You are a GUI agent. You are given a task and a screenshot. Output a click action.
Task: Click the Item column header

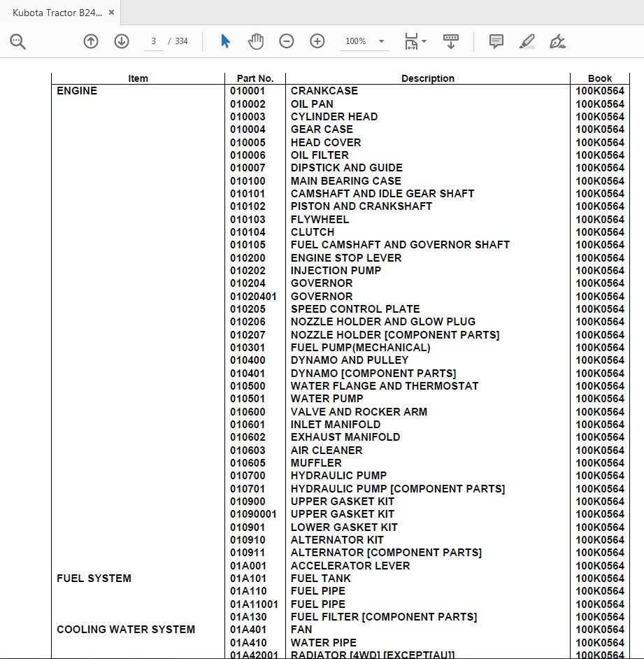[138, 78]
